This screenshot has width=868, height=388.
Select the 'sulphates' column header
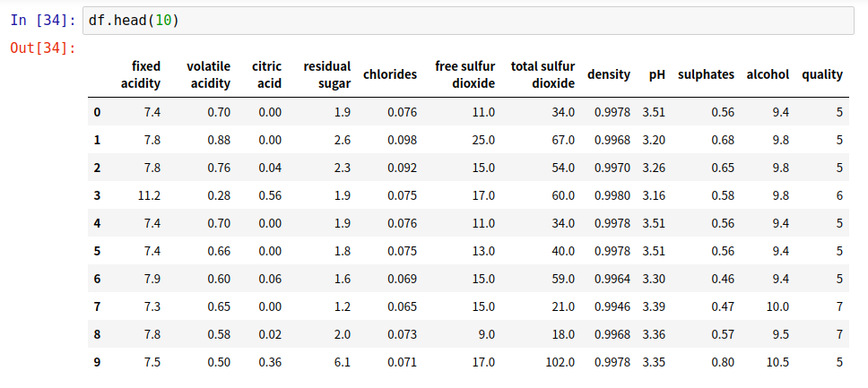[706, 74]
